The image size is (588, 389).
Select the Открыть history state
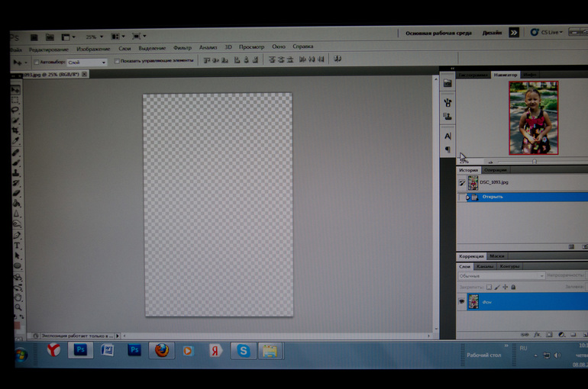493,197
